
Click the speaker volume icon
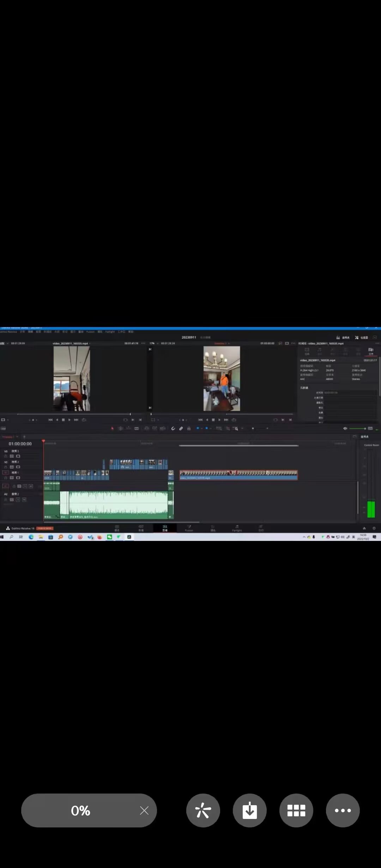(345, 428)
